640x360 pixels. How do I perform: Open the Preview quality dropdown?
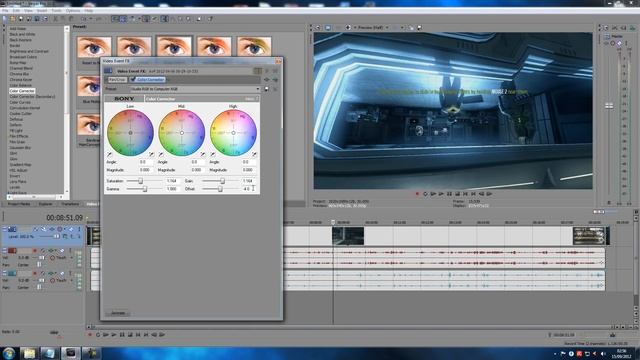[373, 27]
